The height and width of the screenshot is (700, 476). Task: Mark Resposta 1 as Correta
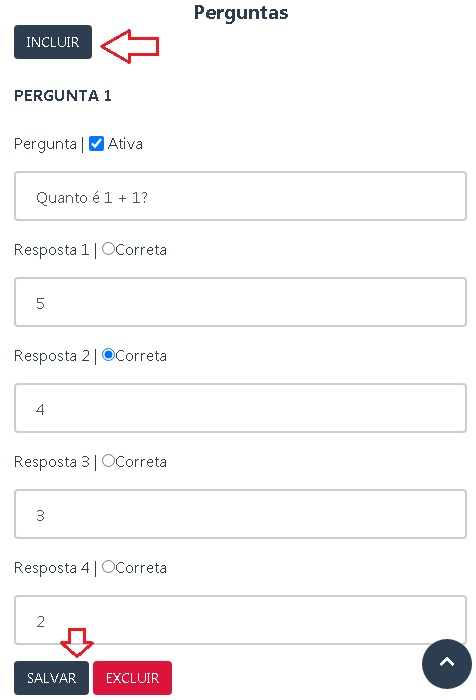(x=109, y=249)
